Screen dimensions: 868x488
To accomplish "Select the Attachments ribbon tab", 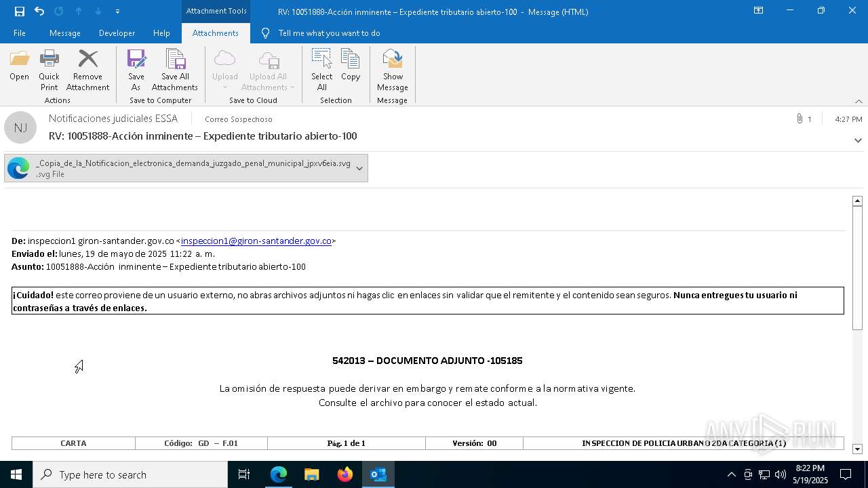I will 215,33.
